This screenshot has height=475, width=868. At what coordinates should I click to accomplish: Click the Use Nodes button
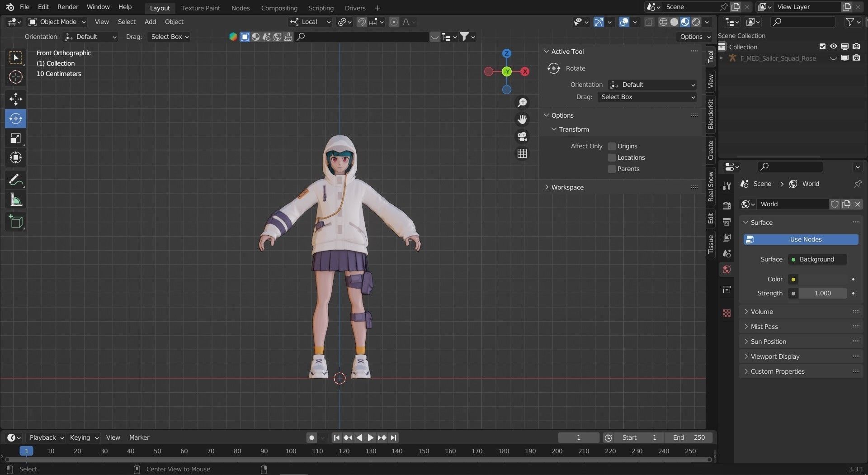(x=800, y=239)
